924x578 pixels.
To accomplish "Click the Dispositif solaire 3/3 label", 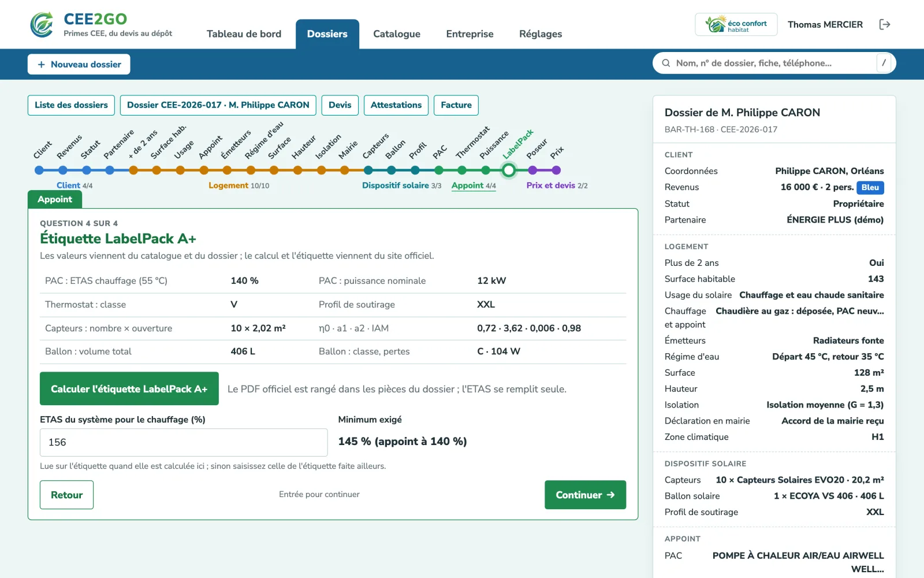I will tap(401, 186).
